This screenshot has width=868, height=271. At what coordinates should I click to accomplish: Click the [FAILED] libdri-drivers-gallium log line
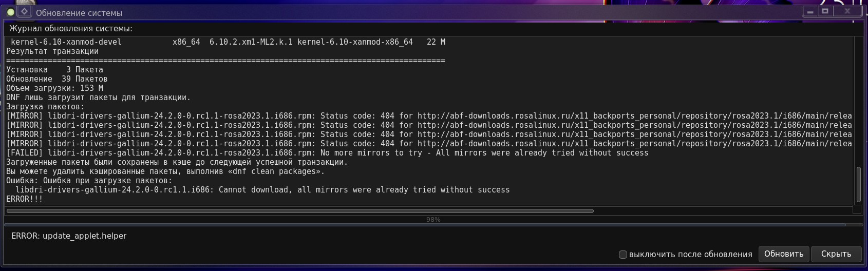[327, 153]
